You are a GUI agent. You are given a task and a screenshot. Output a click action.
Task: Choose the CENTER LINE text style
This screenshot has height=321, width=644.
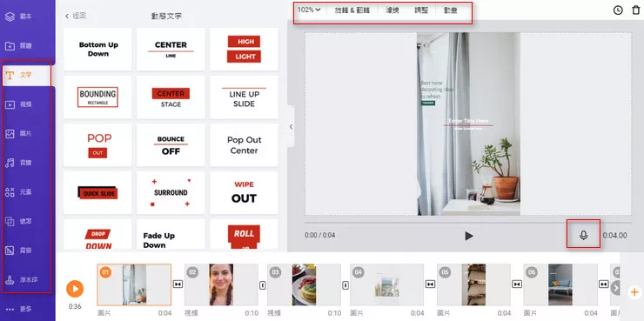(171, 50)
